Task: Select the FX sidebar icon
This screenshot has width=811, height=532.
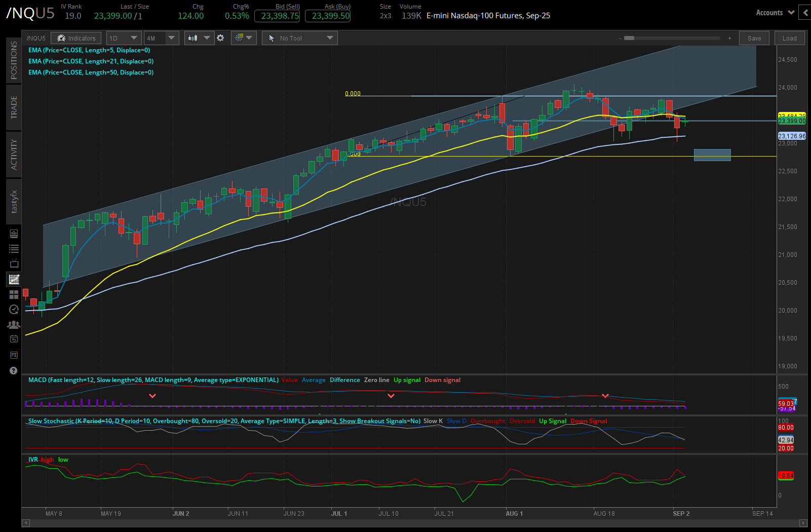Action: [14, 355]
